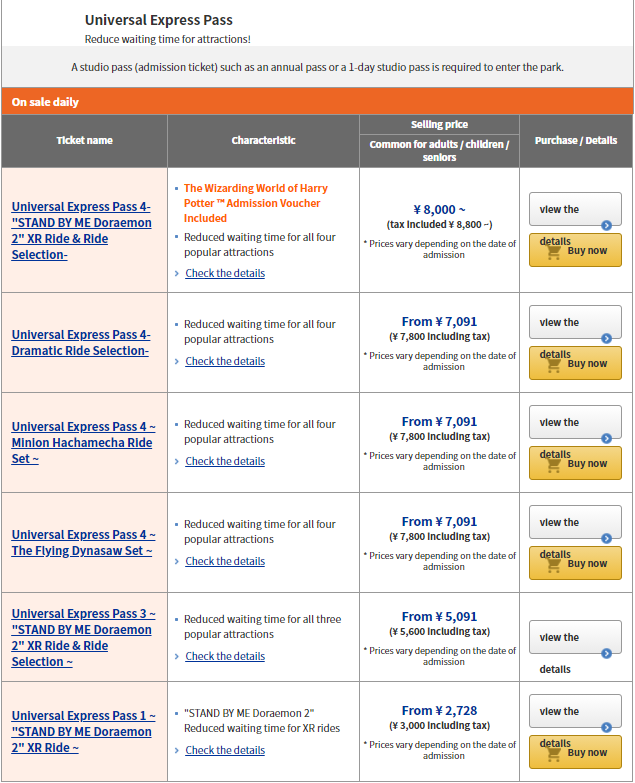Click the Characteristic column header
This screenshot has width=635, height=783.
[x=264, y=141]
